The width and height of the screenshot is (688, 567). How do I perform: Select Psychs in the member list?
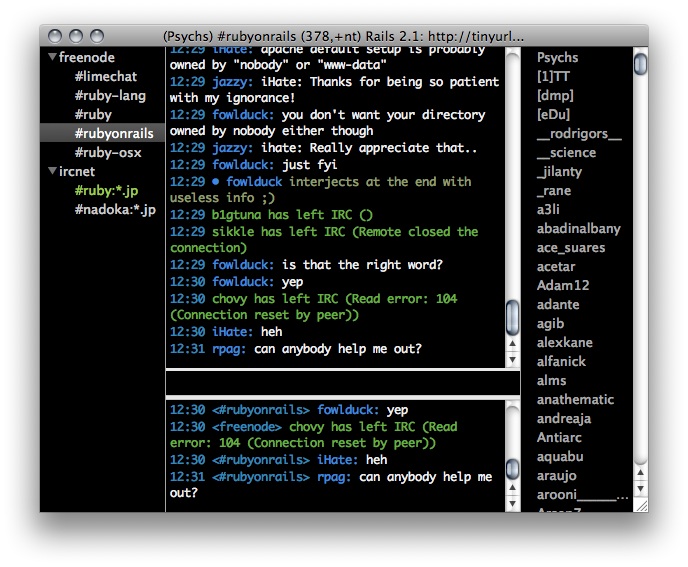pyautogui.click(x=557, y=58)
